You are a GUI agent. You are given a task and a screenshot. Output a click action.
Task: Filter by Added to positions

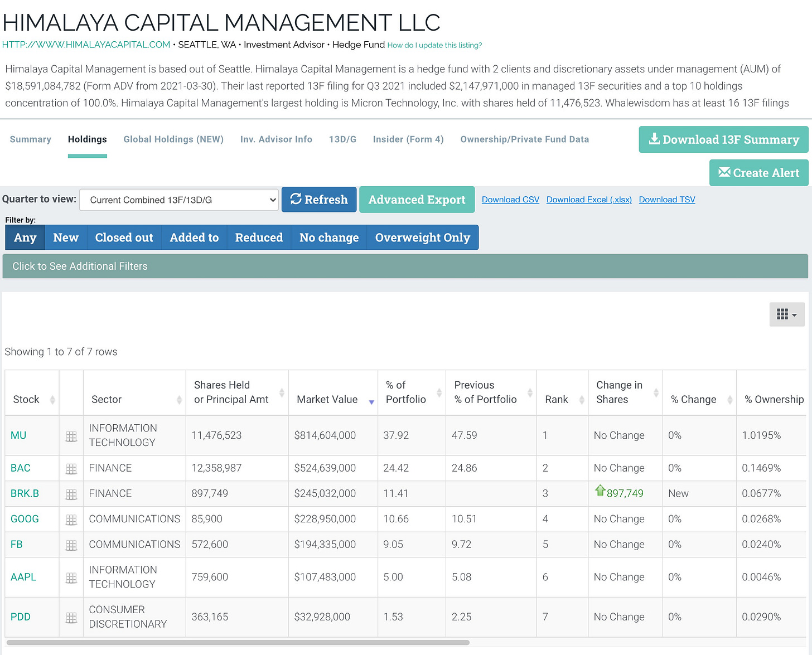(x=194, y=237)
